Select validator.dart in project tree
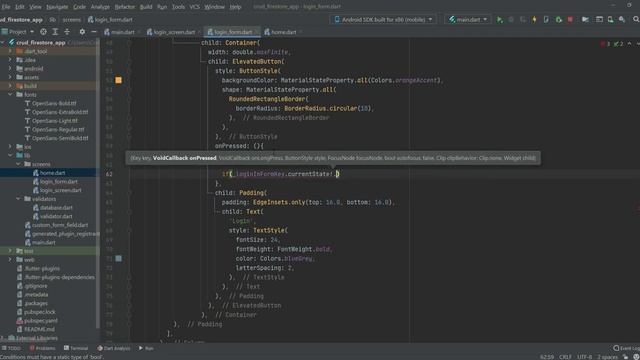The width and height of the screenshot is (640, 360). (56, 216)
